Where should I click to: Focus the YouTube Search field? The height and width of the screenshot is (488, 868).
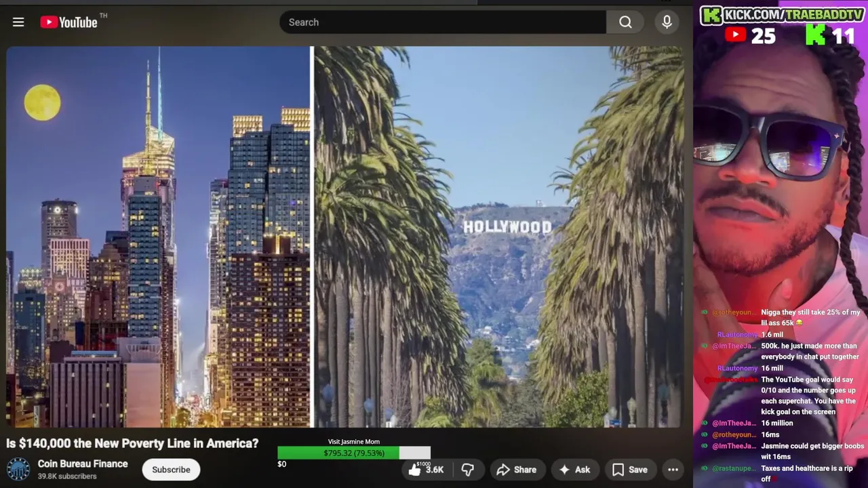pyautogui.click(x=443, y=22)
